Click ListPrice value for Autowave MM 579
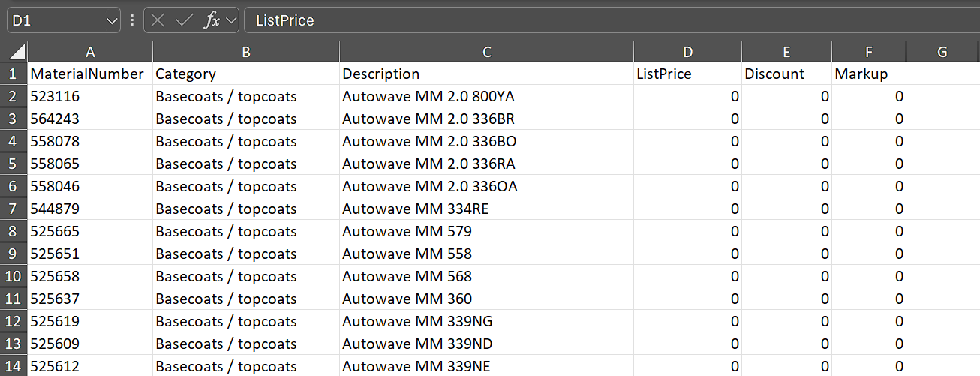This screenshot has height=376, width=980. (x=687, y=231)
